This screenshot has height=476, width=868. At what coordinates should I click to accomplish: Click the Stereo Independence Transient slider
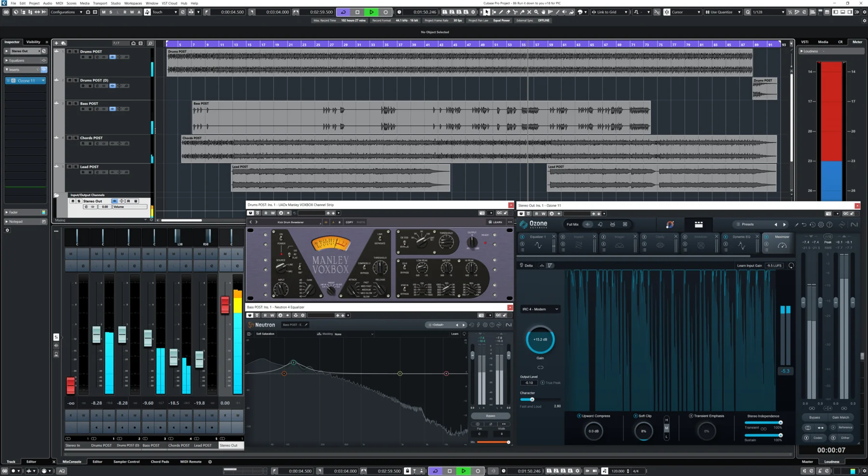point(763,423)
